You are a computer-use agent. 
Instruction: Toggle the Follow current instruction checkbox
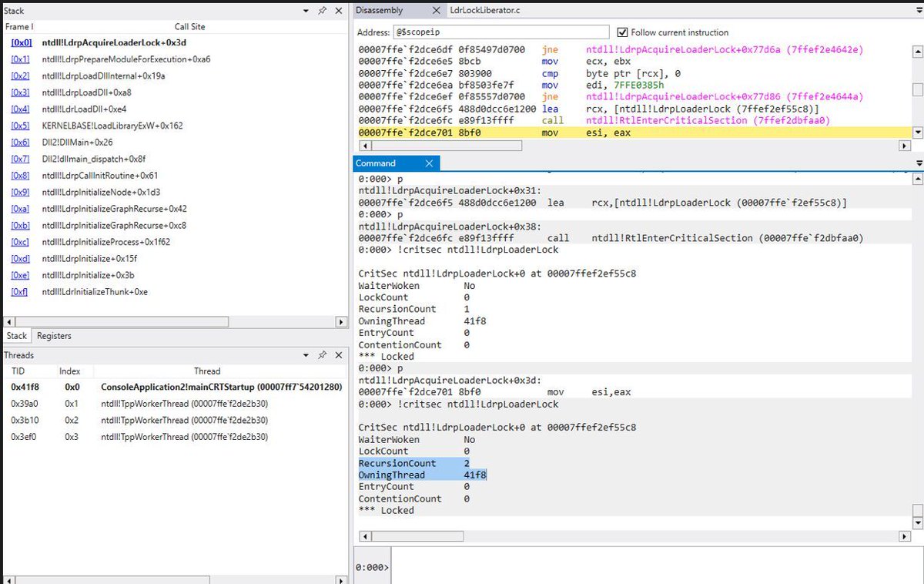pos(623,32)
